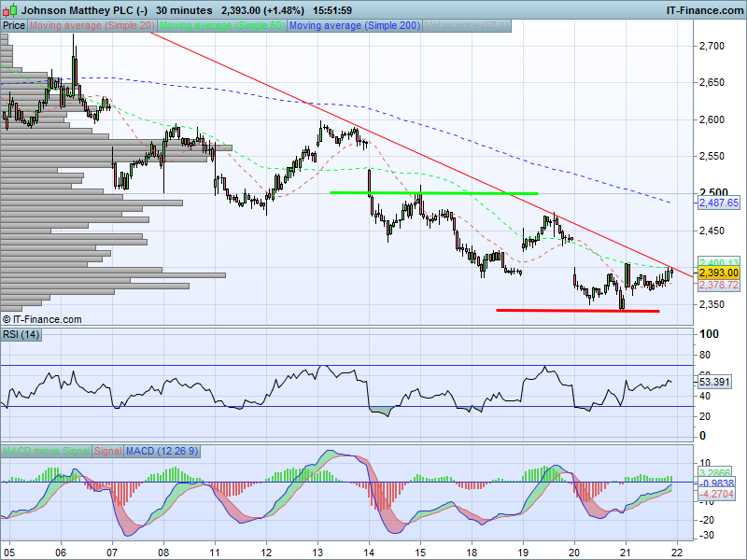Toggle the Moving average (Simple 20) indicator label
This screenshot has height=560, width=747.
[92, 26]
